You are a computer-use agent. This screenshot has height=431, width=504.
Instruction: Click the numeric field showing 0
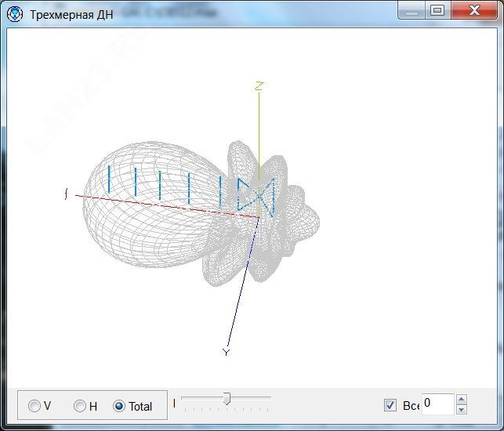(x=438, y=404)
